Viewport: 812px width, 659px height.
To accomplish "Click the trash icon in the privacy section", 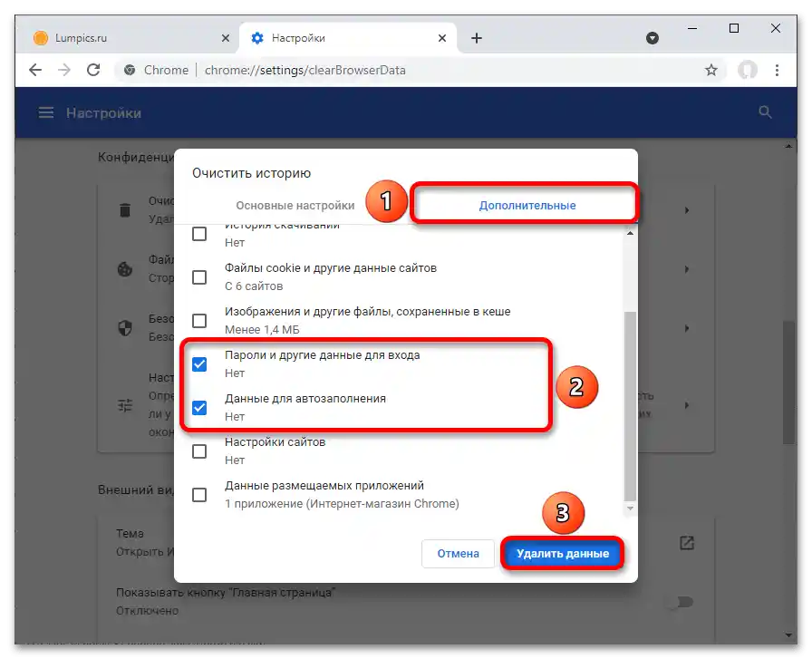I will 125,209.
